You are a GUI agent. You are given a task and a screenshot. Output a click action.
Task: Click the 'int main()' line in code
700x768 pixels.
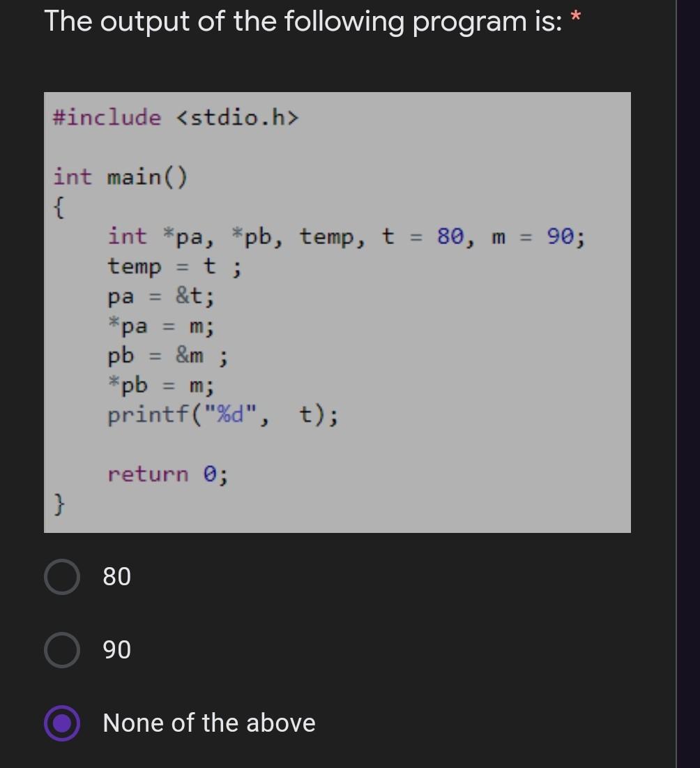tap(120, 176)
